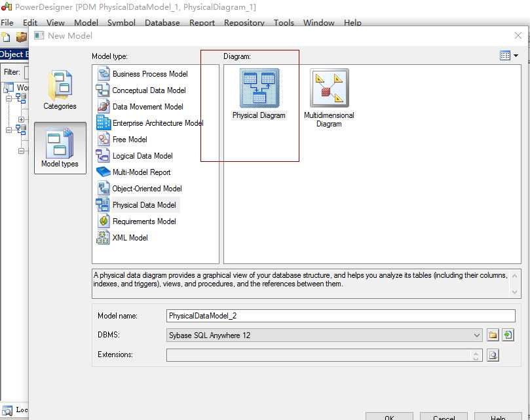Choose Business Process Model icon
530x420 pixels.
(104, 74)
